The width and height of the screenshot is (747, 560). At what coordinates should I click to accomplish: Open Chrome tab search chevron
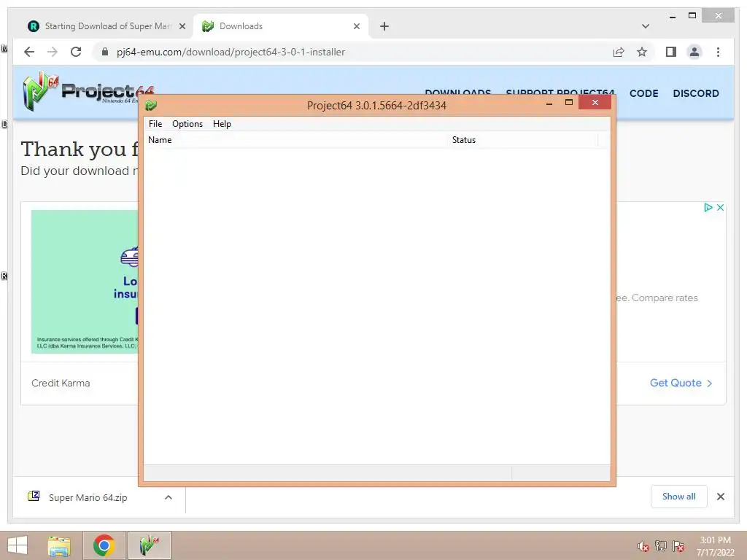point(645,26)
